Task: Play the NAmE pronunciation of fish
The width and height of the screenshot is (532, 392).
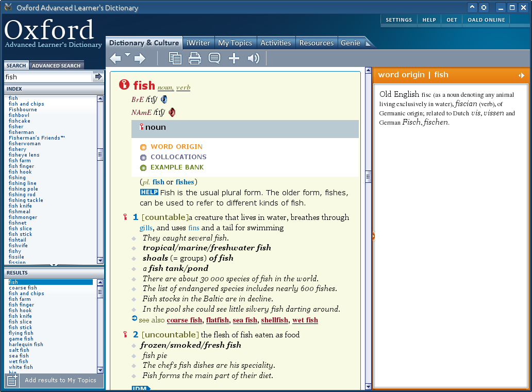Action: tap(172, 112)
